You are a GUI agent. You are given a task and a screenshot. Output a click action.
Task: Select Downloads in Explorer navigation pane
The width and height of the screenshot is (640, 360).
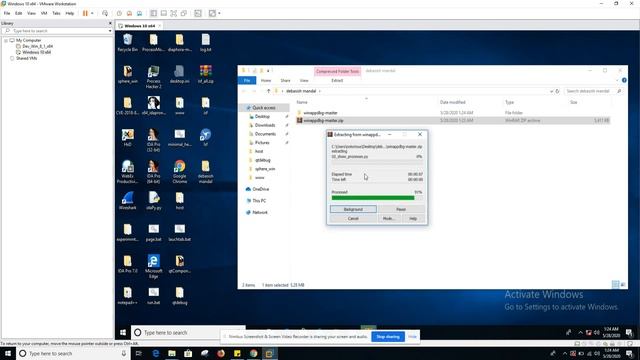[x=265, y=125]
